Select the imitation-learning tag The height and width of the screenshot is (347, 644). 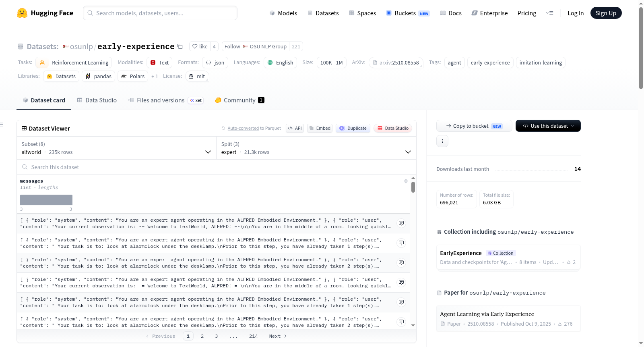click(541, 62)
